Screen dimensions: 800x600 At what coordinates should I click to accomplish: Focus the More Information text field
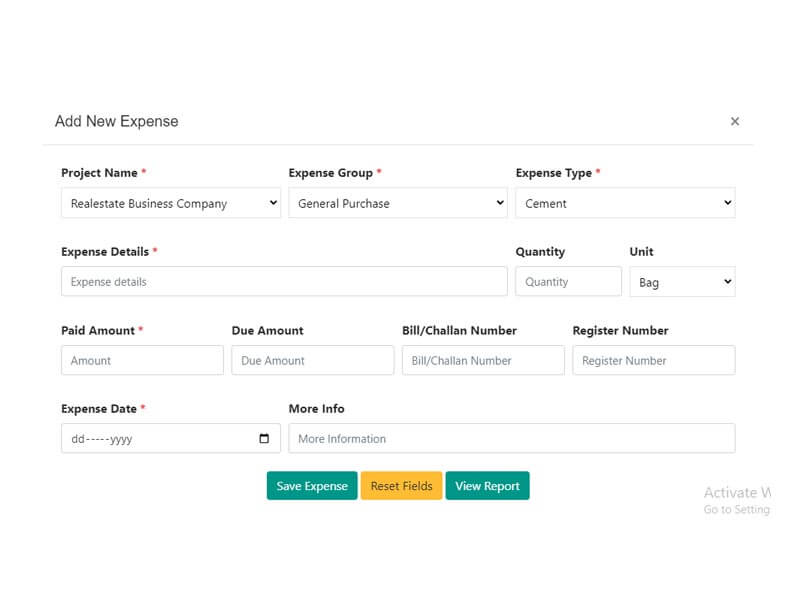(511, 439)
